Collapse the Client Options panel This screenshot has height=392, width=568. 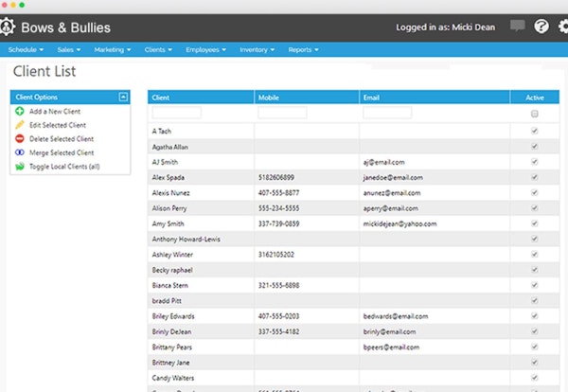pyautogui.click(x=123, y=97)
